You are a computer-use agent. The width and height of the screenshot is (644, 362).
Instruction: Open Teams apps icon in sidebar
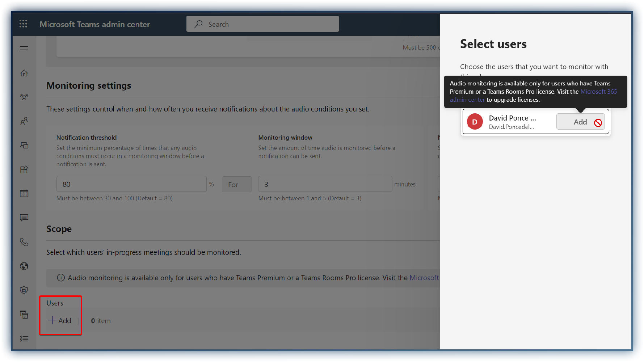point(24,169)
